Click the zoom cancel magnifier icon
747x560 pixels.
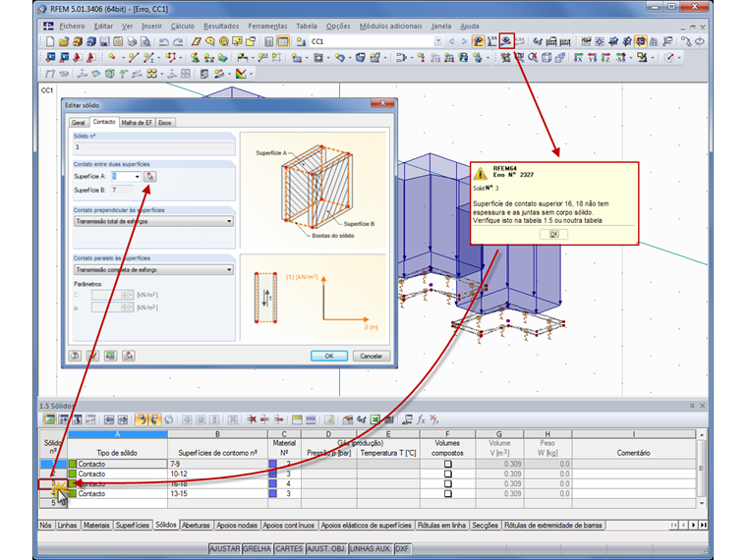[x=533, y=58]
